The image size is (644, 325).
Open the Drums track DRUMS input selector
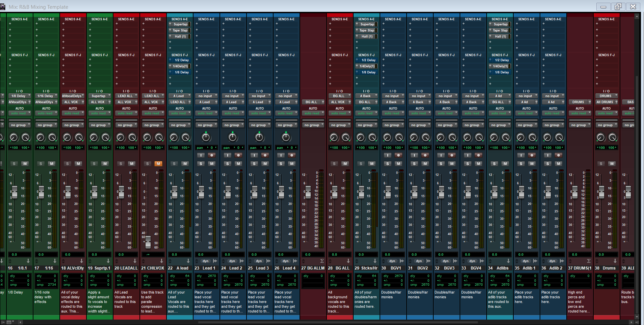tap(606, 96)
